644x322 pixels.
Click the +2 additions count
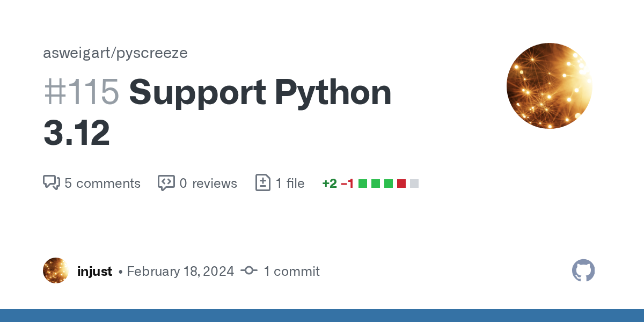330,184
